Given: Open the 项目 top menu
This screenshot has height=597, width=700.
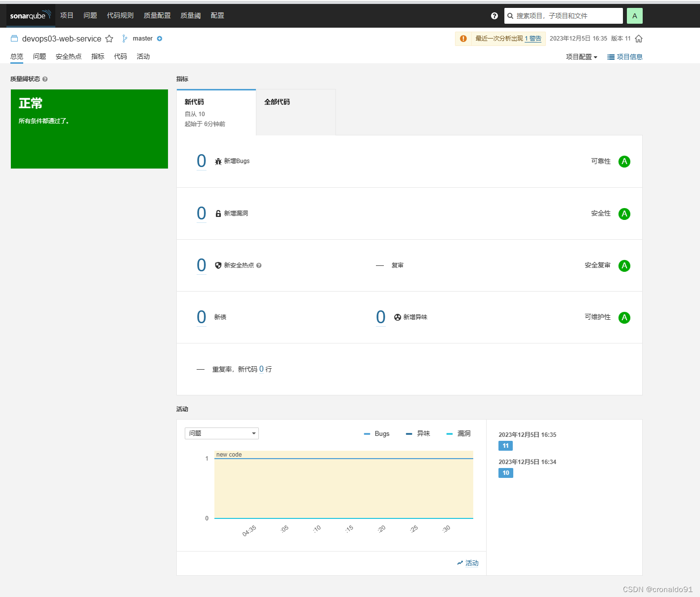Looking at the screenshot, I should point(67,15).
